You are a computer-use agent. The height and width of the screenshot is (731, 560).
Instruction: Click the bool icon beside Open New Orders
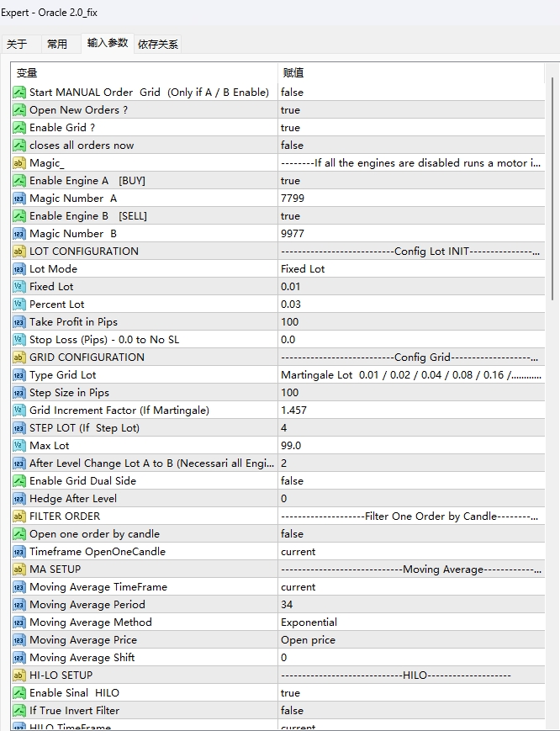click(19, 110)
